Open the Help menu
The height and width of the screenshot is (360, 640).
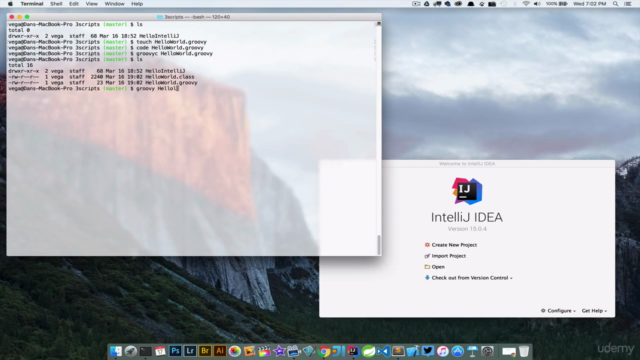pos(137,4)
